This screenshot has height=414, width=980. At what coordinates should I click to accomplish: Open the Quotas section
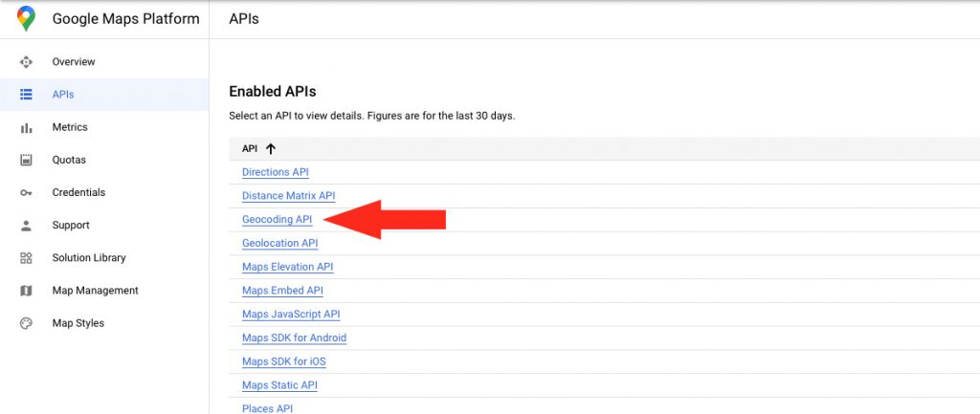69,160
